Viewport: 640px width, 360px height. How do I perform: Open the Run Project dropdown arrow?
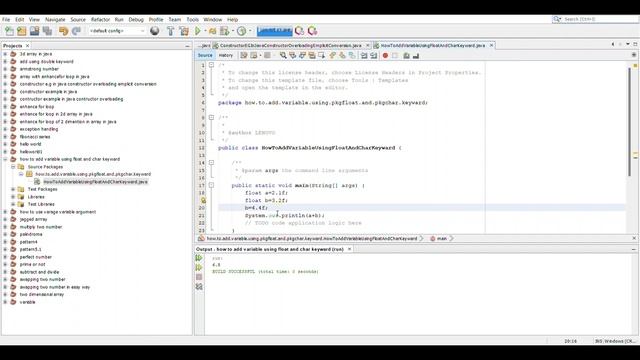click(x=205, y=31)
